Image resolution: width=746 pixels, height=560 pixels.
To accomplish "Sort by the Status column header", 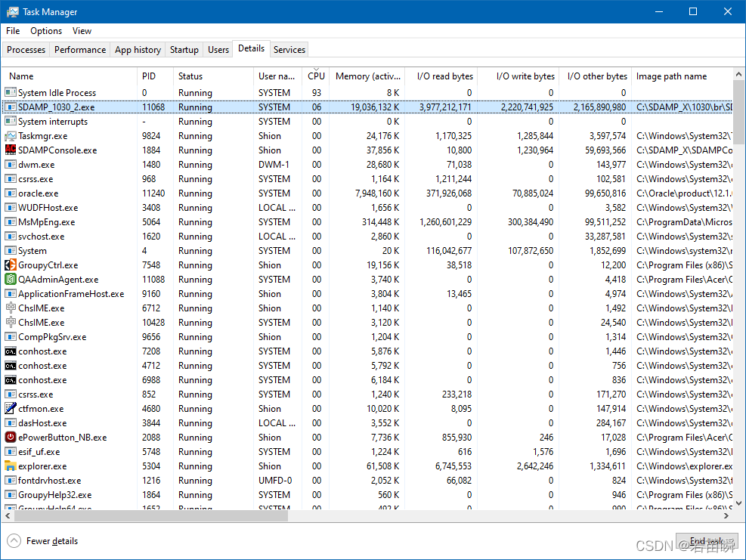I will pyautogui.click(x=213, y=76).
